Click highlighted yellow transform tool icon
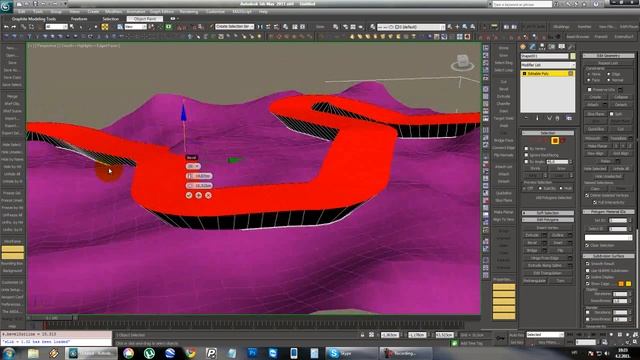The width and height of the screenshot is (640, 360). 105,27
